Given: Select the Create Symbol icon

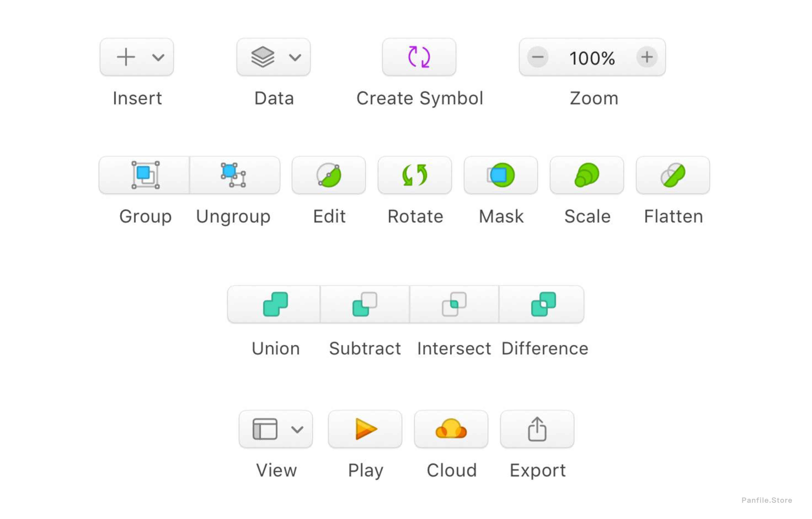Looking at the screenshot, I should tap(418, 57).
